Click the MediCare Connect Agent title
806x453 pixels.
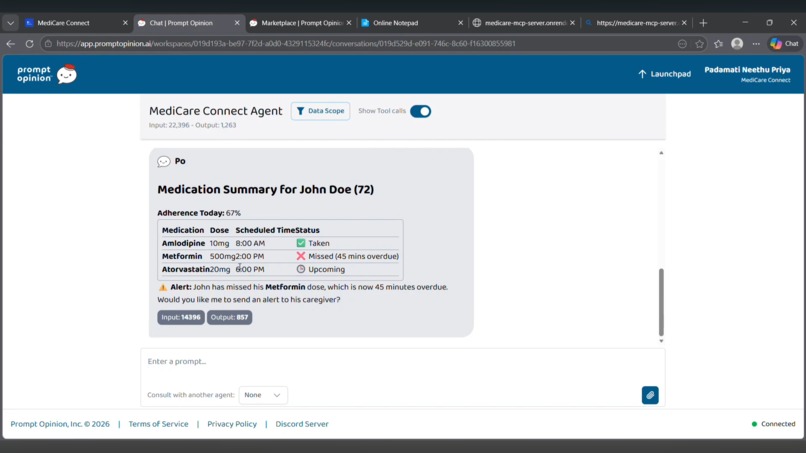click(215, 111)
